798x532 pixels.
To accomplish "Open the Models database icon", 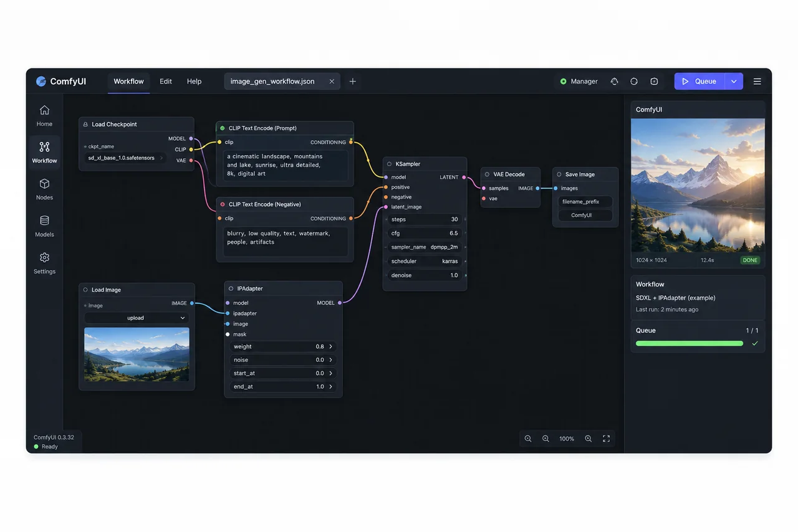I will (x=44, y=221).
